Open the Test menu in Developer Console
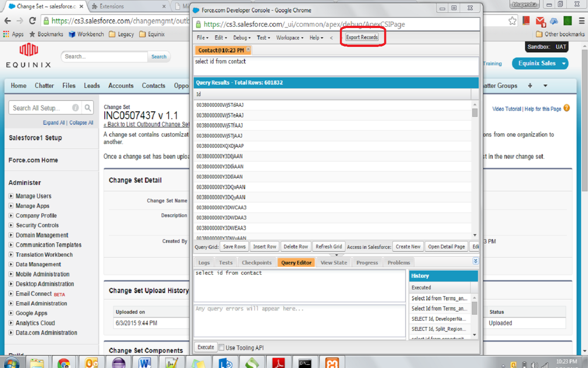This screenshot has width=588, height=368. [x=263, y=38]
